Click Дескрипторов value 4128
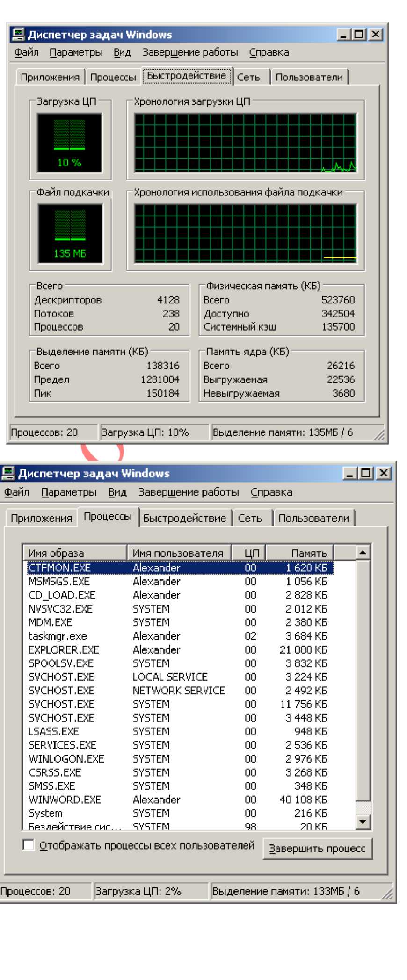Image resolution: width=407 pixels, height=980 pixels. click(168, 300)
